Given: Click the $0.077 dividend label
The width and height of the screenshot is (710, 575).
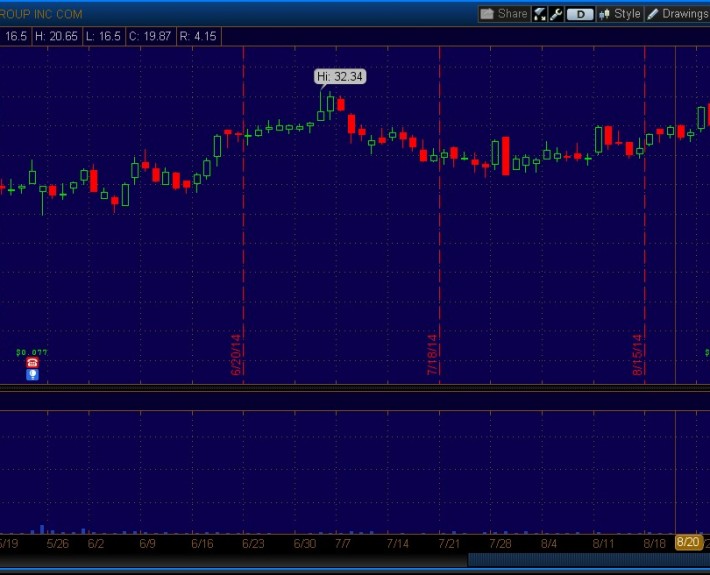Looking at the screenshot, I should click(x=32, y=352).
